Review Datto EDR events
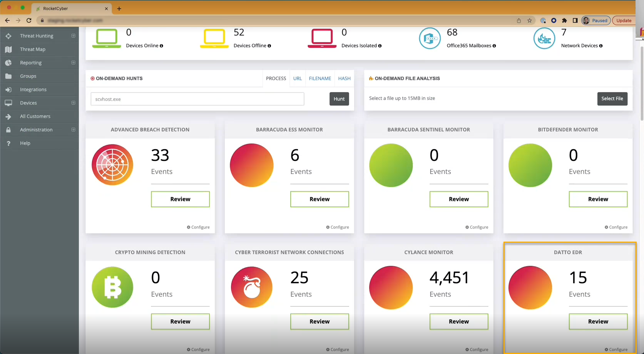644x354 pixels. point(598,321)
